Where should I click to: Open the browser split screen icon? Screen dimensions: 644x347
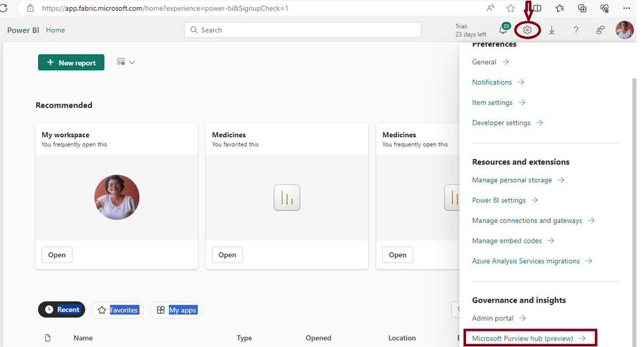click(537, 8)
